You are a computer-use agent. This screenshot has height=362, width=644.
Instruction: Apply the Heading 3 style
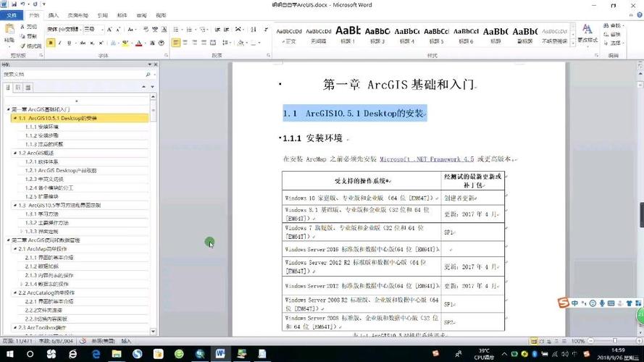tap(377, 35)
